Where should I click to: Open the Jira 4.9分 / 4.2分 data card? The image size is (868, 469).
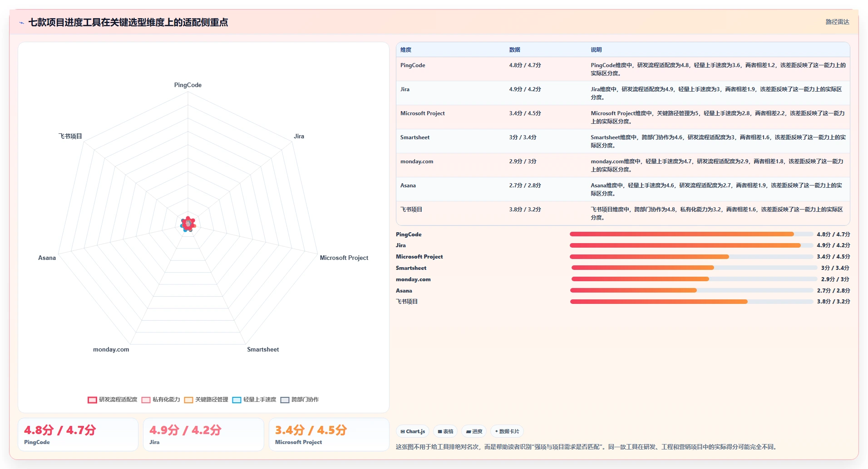[x=203, y=435]
